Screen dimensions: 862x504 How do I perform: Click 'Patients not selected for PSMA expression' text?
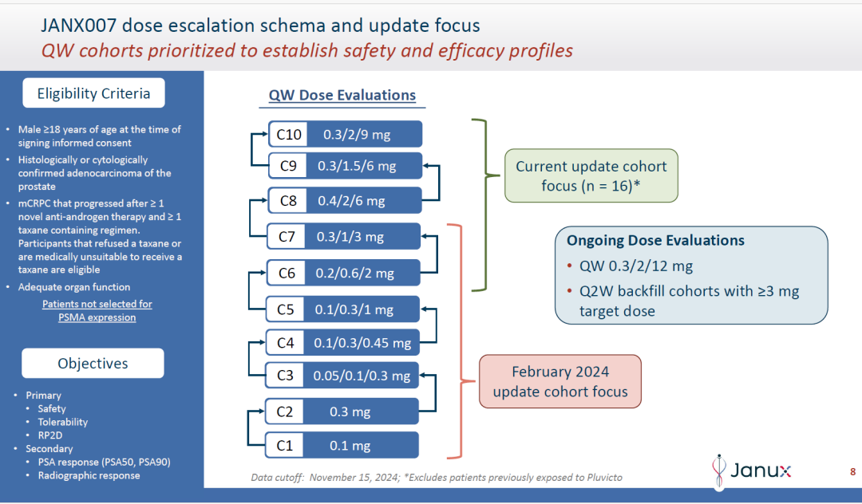tap(97, 311)
